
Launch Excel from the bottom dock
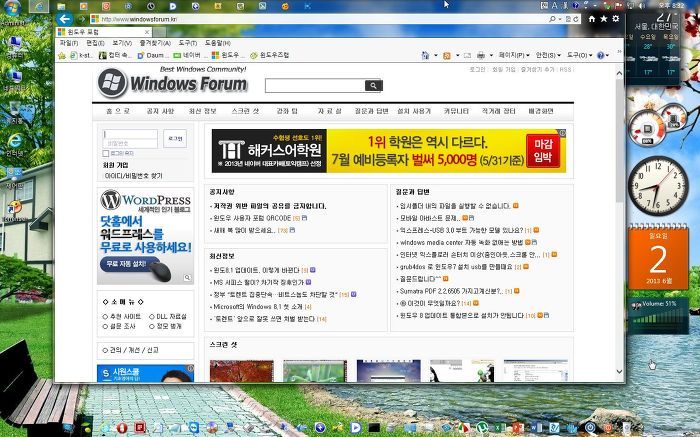[x=500, y=428]
